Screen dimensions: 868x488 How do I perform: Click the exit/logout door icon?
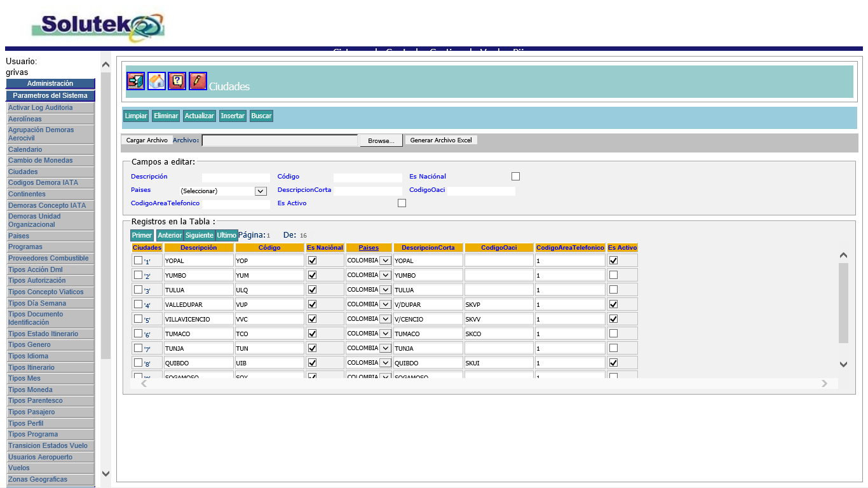click(135, 81)
